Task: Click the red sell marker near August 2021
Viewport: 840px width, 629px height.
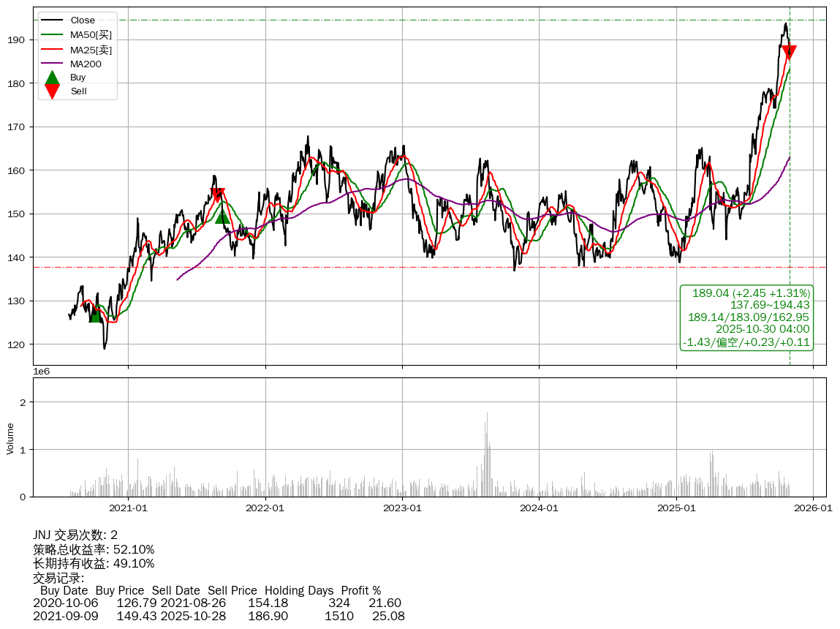Action: tap(217, 195)
